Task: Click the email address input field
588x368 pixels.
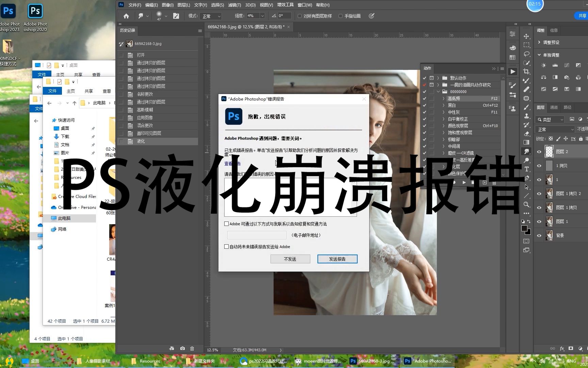Action: 257,235
